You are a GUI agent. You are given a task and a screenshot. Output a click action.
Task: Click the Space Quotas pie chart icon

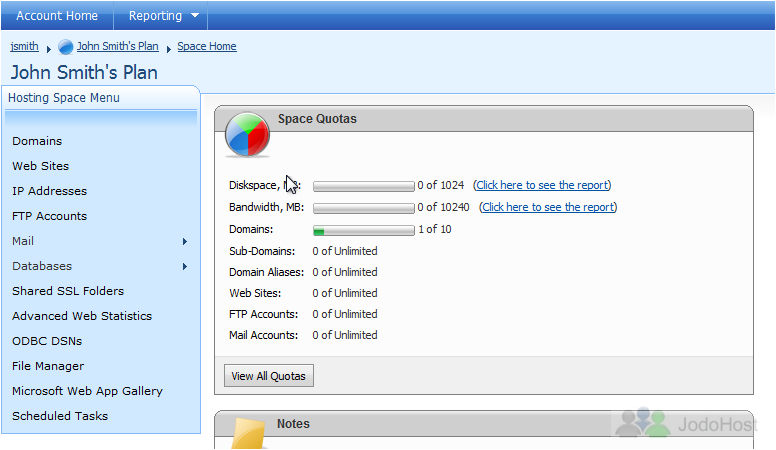[247, 135]
